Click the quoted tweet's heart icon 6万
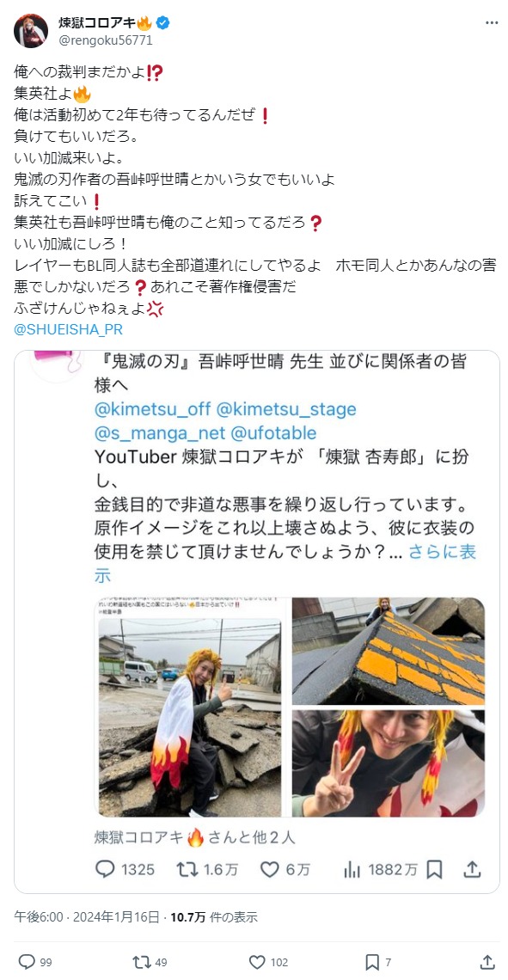 tap(269, 869)
